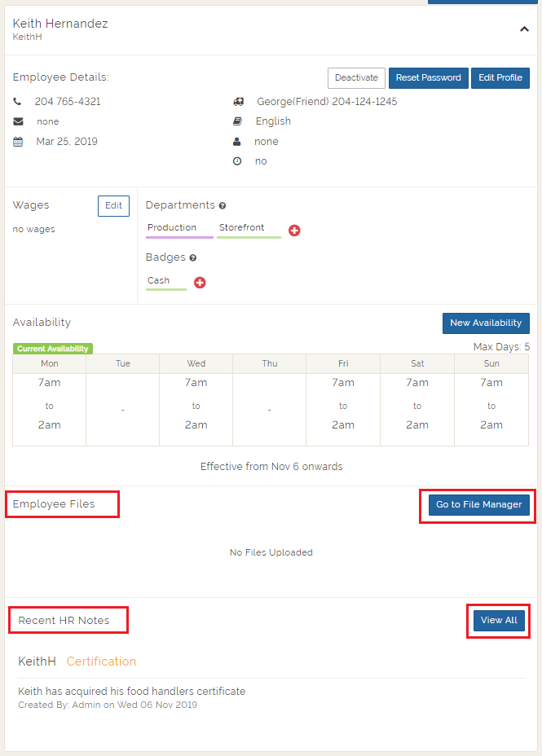The width and height of the screenshot is (542, 756).
Task: Click the language book icon beside English
Action: (x=237, y=121)
